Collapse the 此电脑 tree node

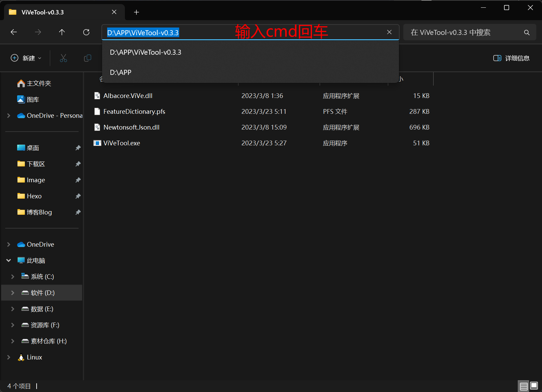click(x=9, y=260)
